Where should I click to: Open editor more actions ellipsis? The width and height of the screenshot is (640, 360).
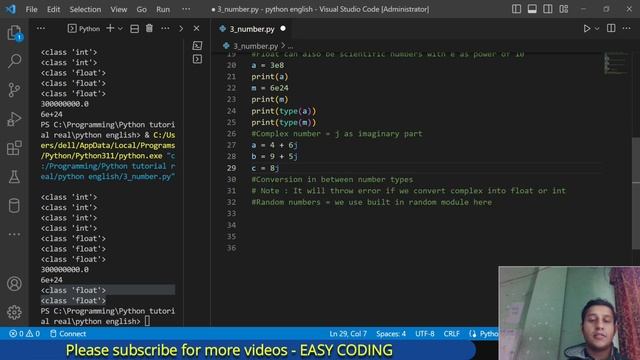tap(627, 28)
